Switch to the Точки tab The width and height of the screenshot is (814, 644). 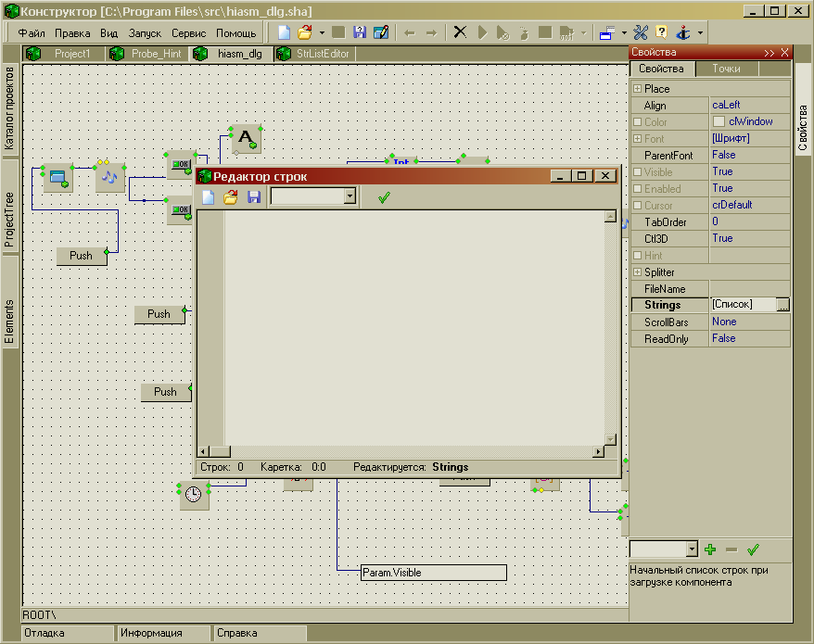pos(726,69)
